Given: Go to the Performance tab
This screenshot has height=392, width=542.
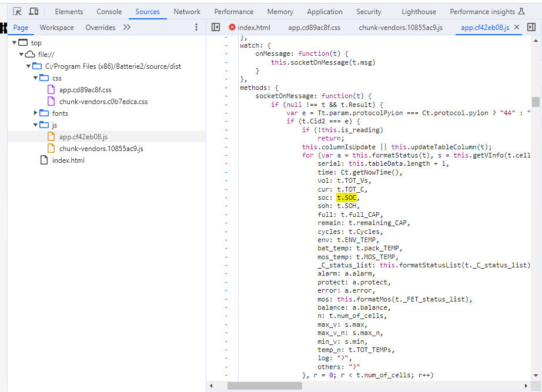Looking at the screenshot, I should 233,12.
